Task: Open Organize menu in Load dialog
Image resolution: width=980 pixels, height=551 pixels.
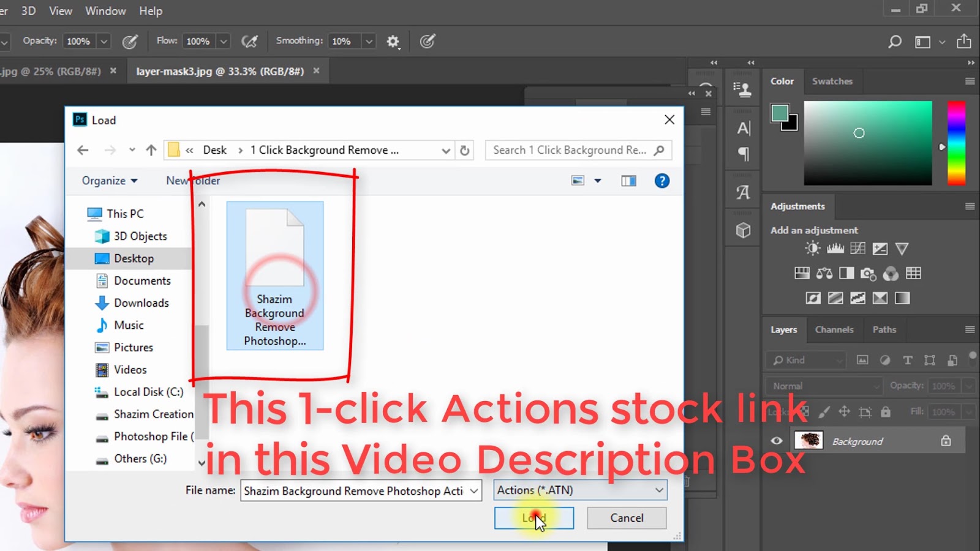Action: coord(110,181)
